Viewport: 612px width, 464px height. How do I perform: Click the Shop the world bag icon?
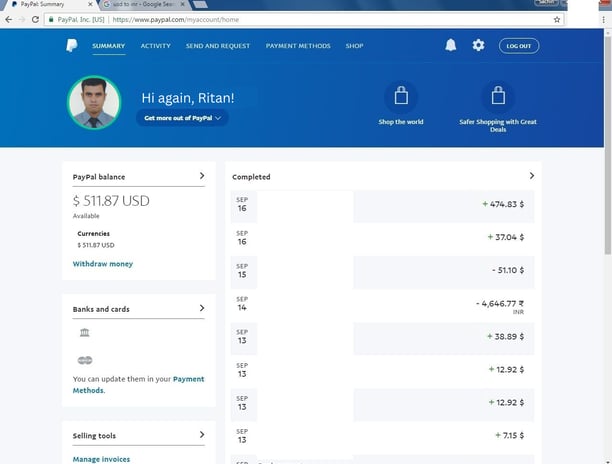pyautogui.click(x=401, y=96)
